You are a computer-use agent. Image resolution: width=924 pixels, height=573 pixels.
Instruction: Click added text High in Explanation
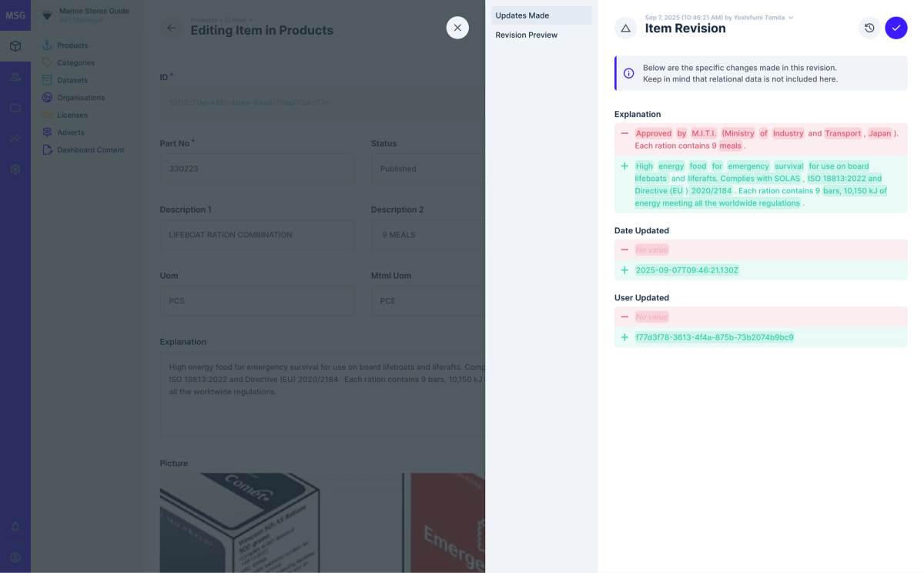click(644, 166)
